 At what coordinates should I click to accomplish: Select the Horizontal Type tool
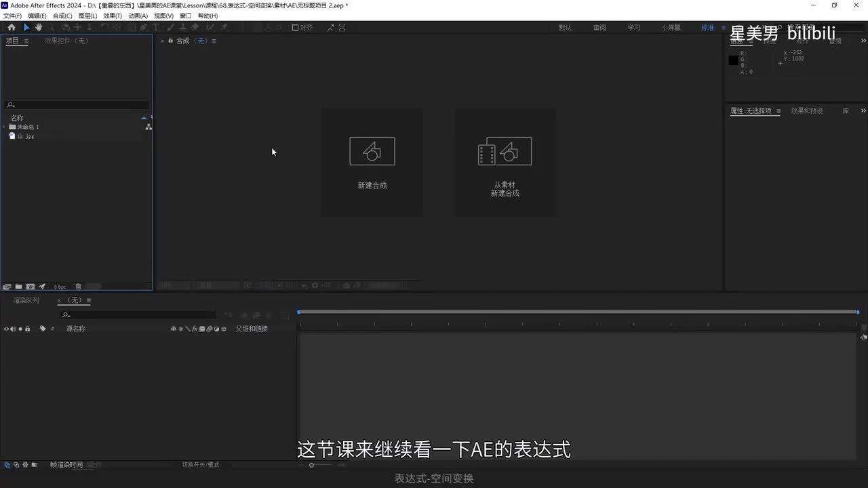(155, 27)
